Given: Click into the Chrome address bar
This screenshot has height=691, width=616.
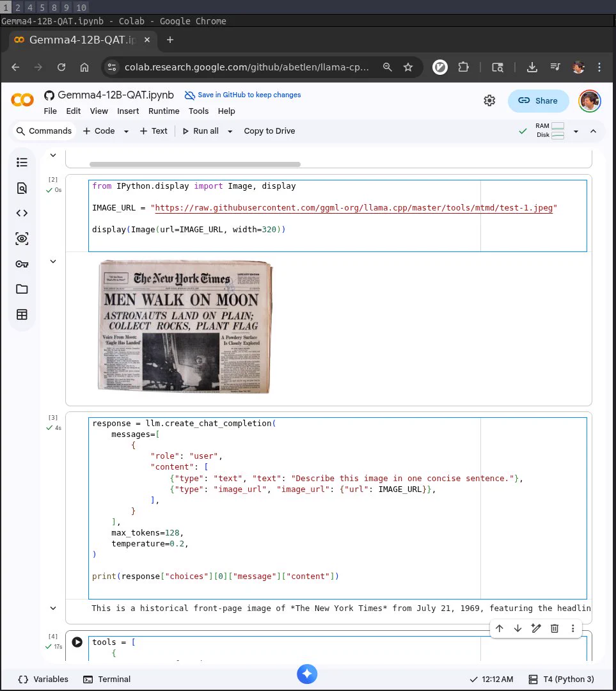Looking at the screenshot, I should [247, 67].
